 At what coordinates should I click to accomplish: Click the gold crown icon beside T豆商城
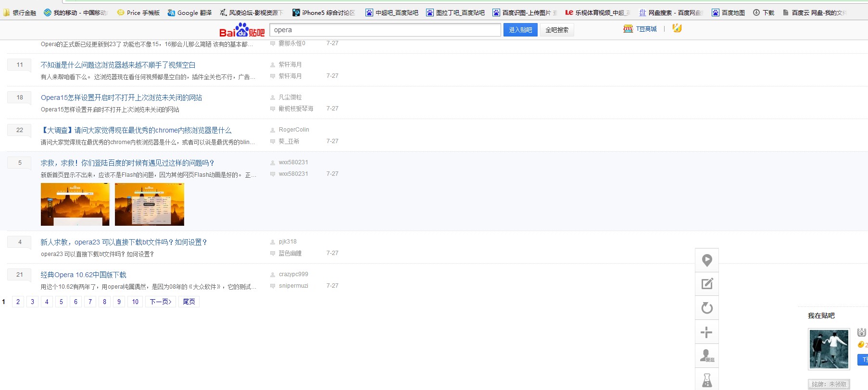coord(677,28)
